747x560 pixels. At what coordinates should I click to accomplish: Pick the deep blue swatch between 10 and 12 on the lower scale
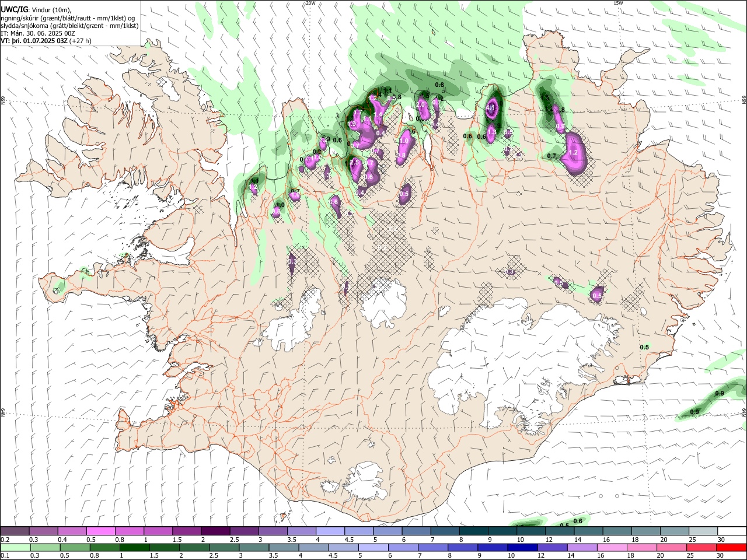[522, 547]
